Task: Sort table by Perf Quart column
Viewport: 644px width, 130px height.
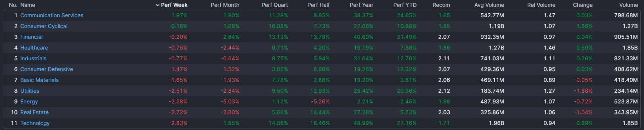Action: click(275, 5)
